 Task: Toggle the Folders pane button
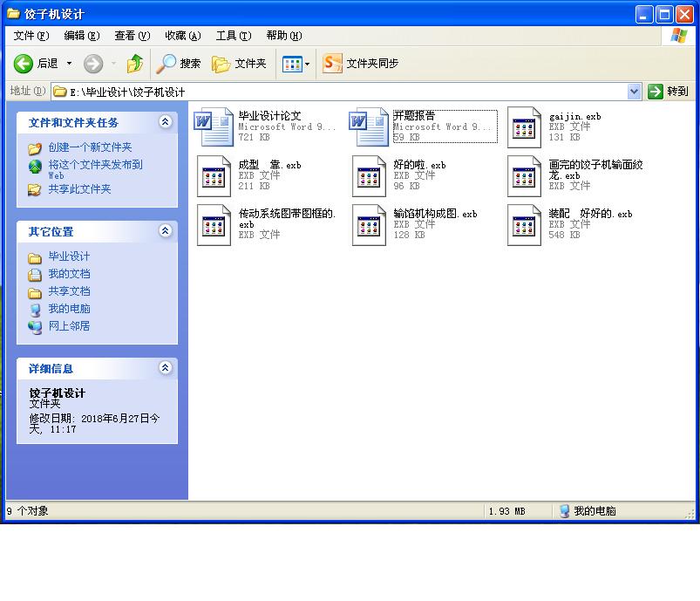coord(239,64)
